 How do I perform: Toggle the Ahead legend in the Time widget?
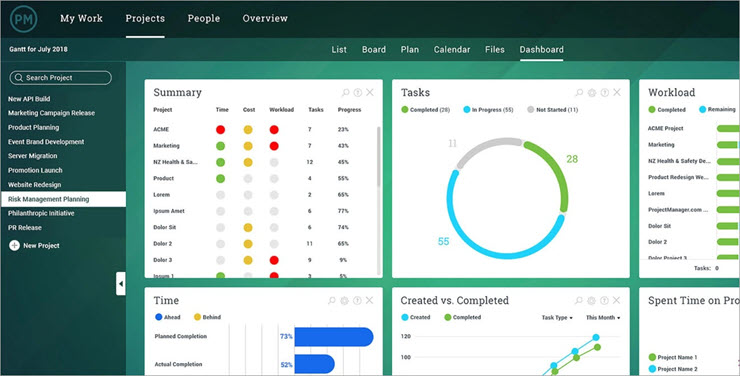click(168, 317)
